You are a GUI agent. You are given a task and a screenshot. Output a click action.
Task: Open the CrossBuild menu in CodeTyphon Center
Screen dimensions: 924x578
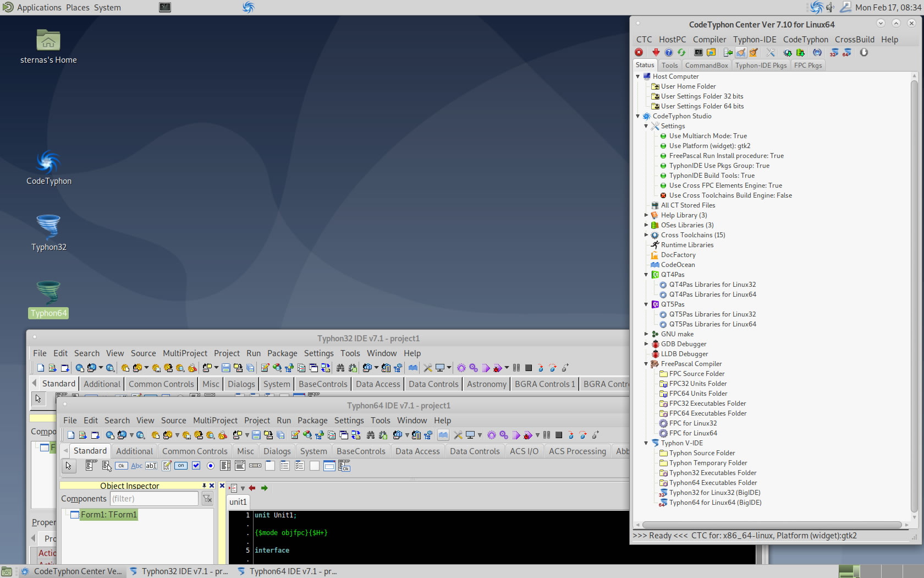coord(854,40)
